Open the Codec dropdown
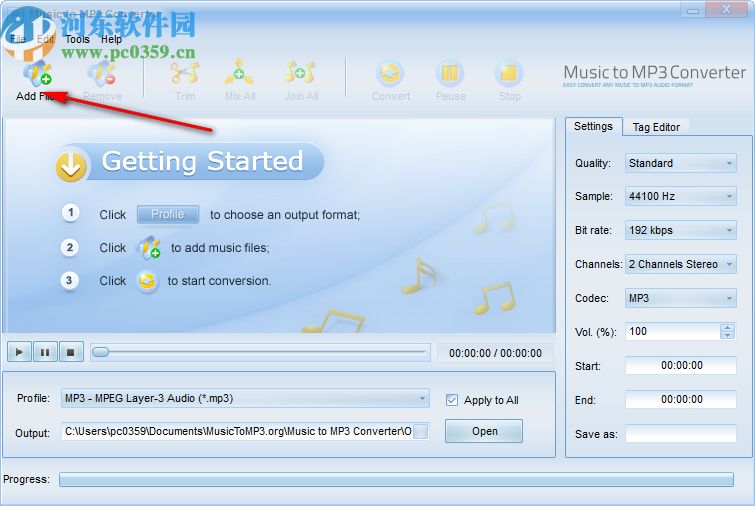This screenshot has height=506, width=755. pos(680,298)
